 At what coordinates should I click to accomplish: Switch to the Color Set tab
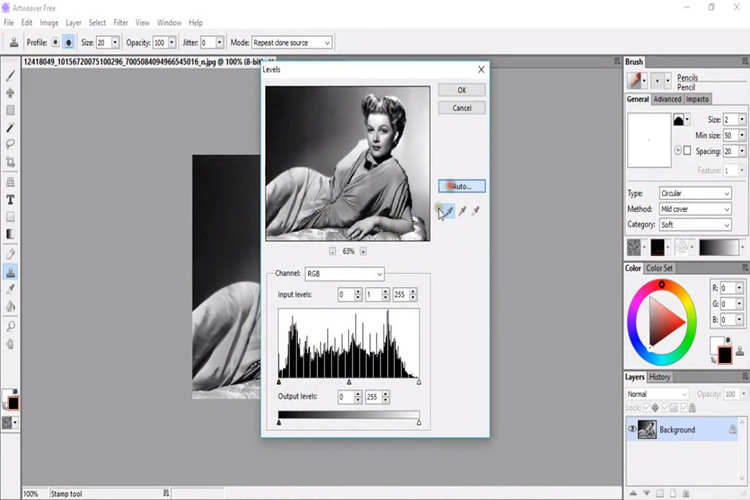(x=659, y=268)
